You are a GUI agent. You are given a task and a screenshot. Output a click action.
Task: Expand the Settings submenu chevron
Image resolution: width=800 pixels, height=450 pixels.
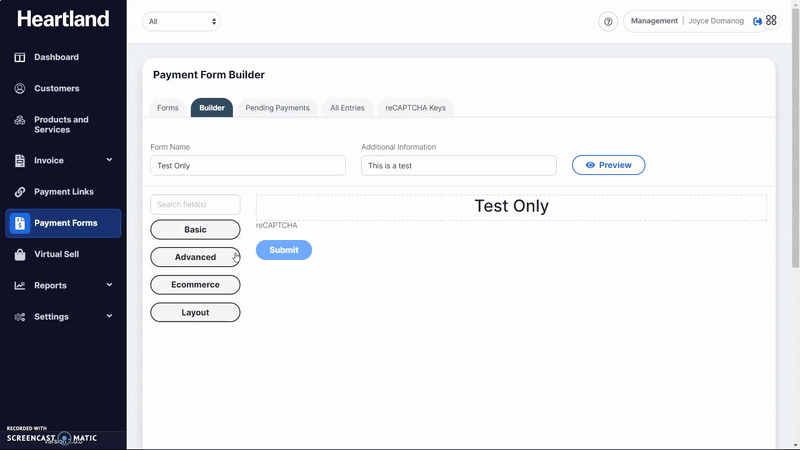(109, 316)
